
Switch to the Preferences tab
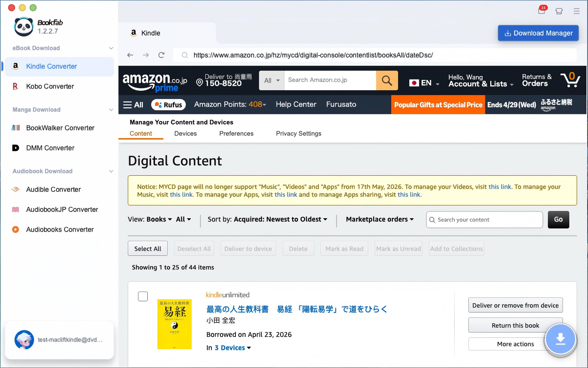pos(236,133)
